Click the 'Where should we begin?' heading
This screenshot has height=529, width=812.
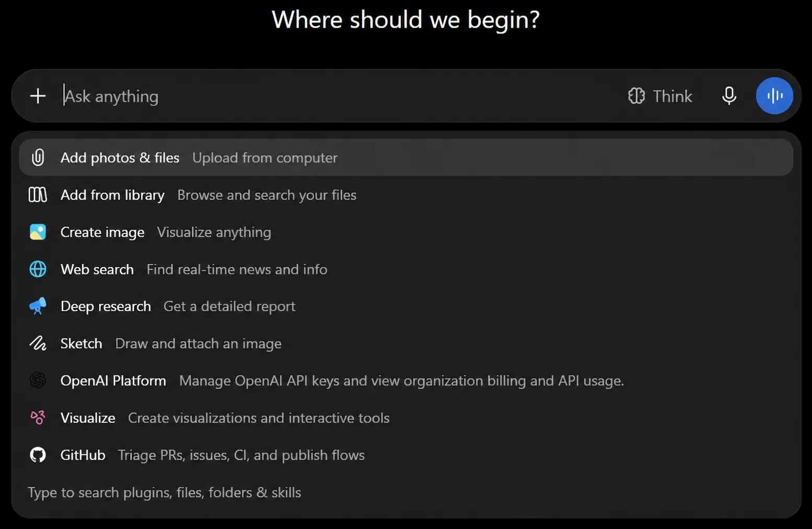[405, 20]
